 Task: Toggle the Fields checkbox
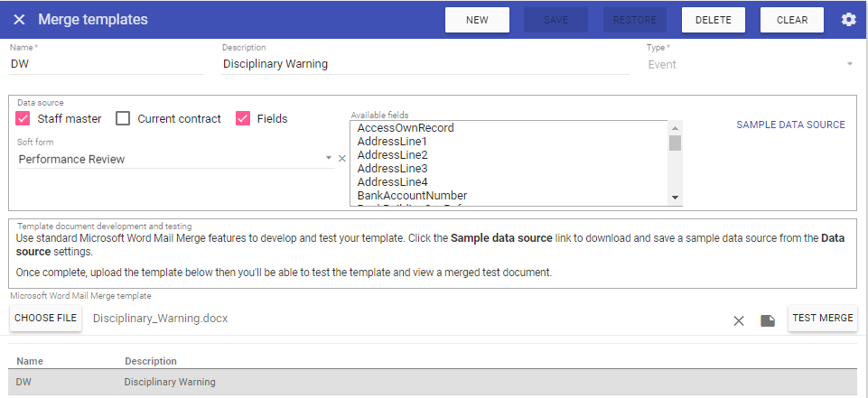243,118
